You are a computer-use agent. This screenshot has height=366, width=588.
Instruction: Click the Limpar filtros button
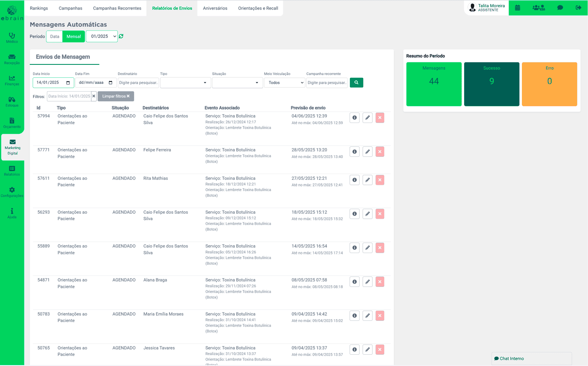116,96
